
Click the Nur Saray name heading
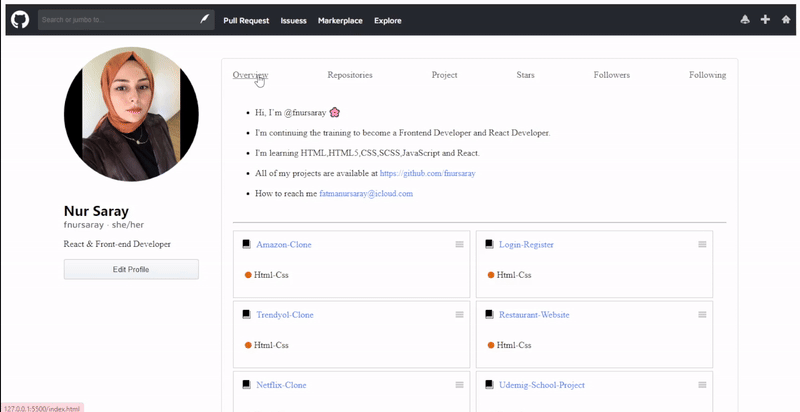[x=96, y=211]
